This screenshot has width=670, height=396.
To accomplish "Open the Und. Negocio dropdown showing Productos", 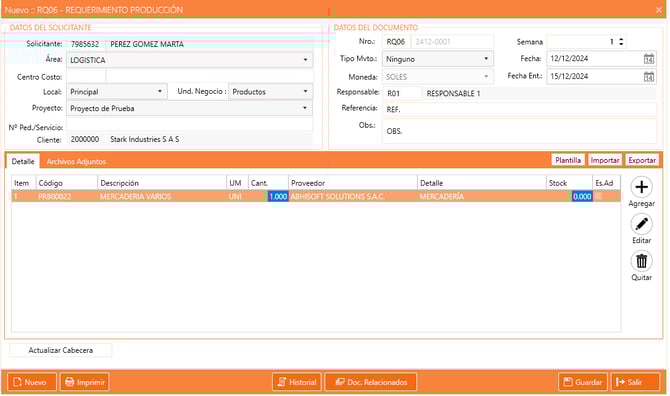I will point(305,91).
